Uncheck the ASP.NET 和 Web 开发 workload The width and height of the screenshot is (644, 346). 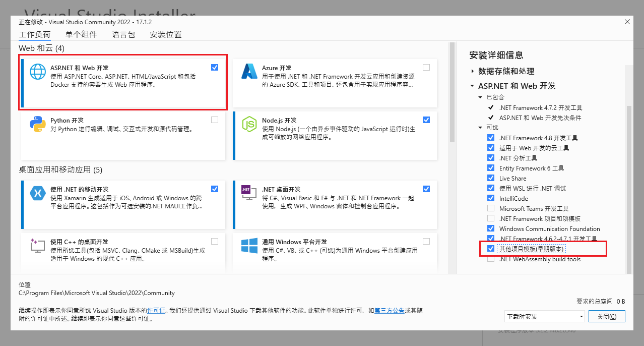[215, 67]
